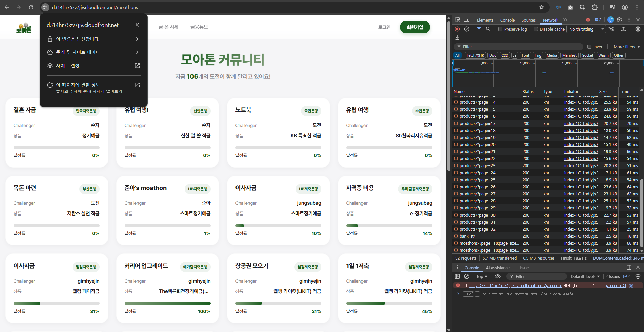
Task: Toggle device toolbar emulation icon
Action: coord(467,20)
